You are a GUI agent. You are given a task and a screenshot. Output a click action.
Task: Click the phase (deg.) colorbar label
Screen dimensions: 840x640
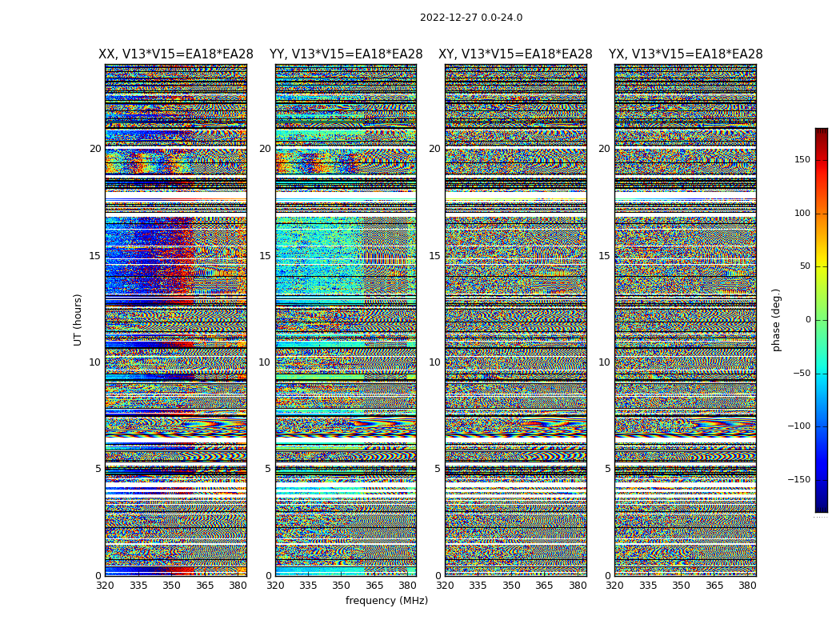coord(776,319)
